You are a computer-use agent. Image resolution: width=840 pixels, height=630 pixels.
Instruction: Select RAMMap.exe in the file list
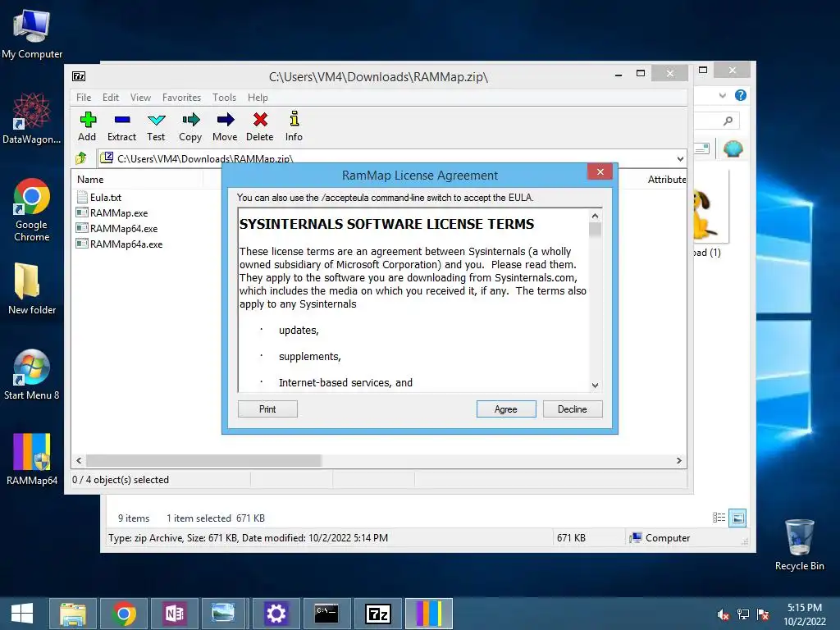pos(112,212)
